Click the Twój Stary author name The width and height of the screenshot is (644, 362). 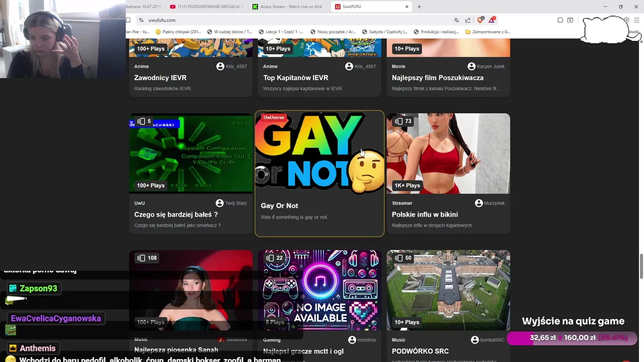click(236, 203)
